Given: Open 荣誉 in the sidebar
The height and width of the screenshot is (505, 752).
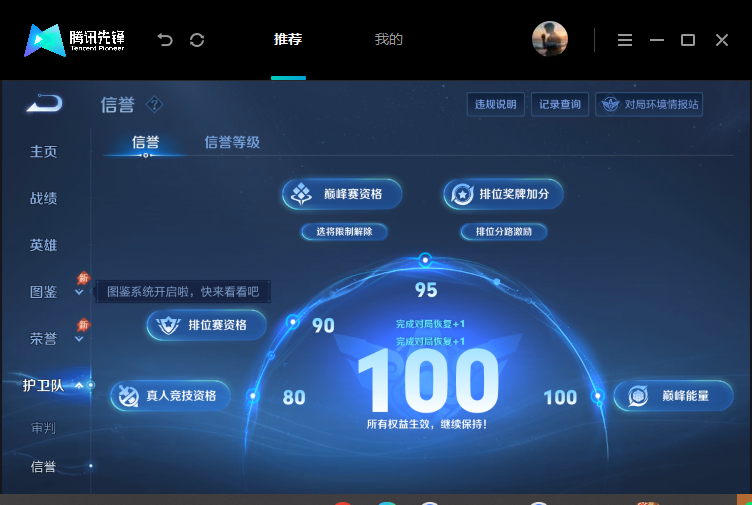Looking at the screenshot, I should [x=43, y=339].
